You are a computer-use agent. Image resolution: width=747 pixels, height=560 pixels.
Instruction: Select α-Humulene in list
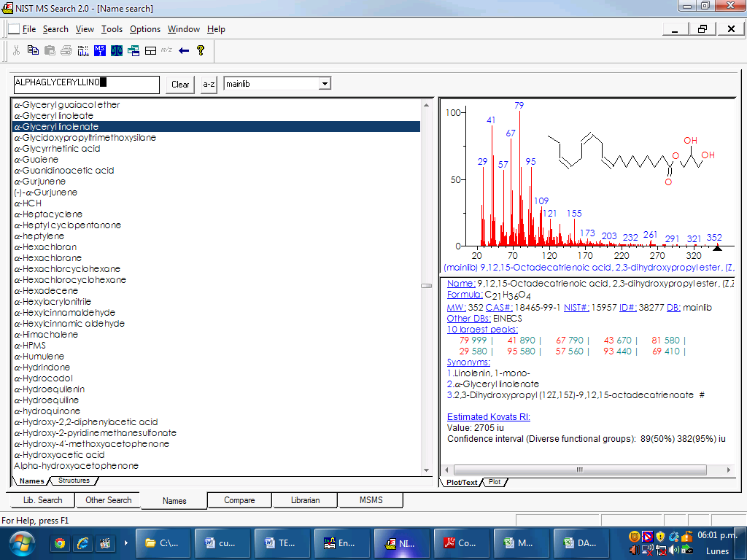(216, 356)
